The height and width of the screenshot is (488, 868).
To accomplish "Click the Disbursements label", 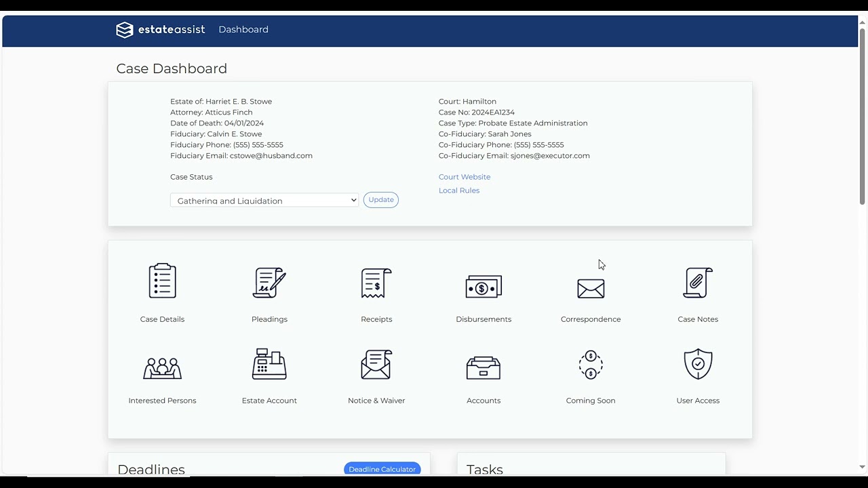I will (x=484, y=319).
